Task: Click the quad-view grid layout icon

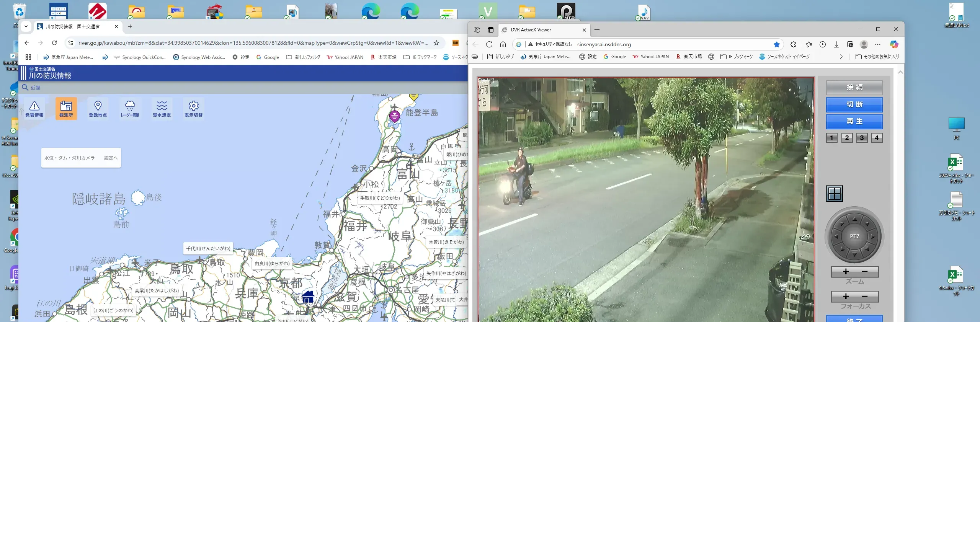Action: tap(834, 194)
